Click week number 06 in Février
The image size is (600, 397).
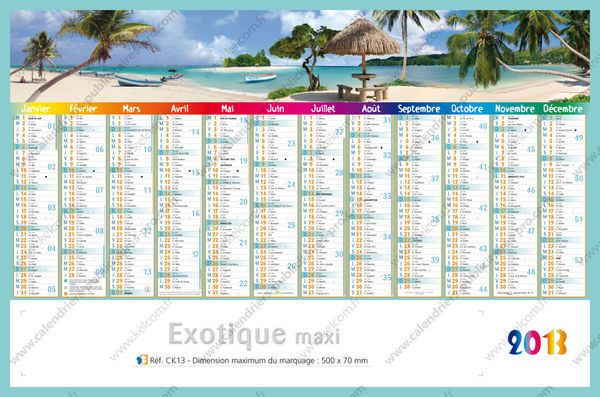(x=99, y=149)
